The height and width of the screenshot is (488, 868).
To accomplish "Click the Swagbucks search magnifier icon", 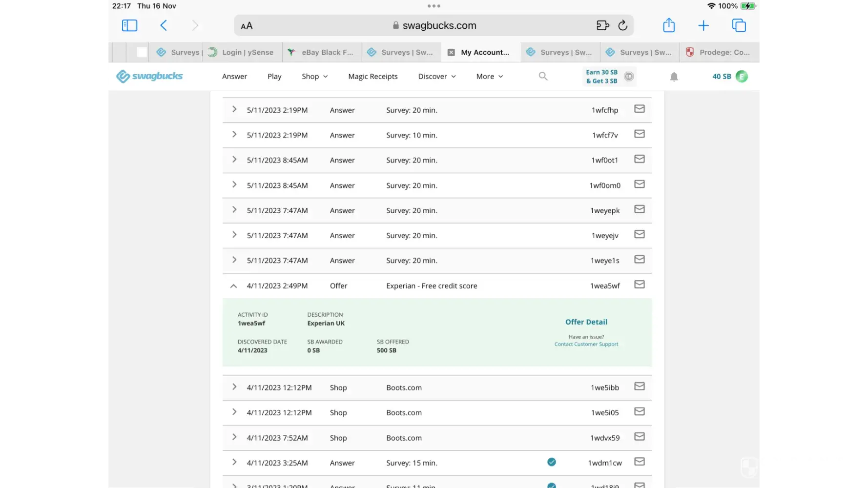I will (543, 76).
